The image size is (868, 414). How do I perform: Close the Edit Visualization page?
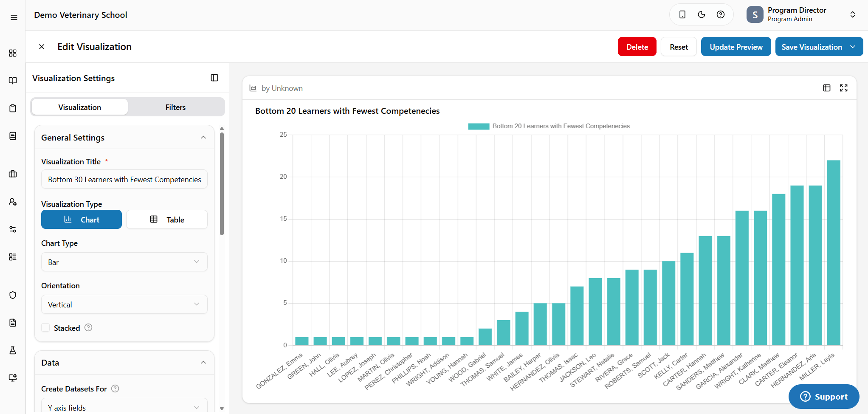pos(42,47)
